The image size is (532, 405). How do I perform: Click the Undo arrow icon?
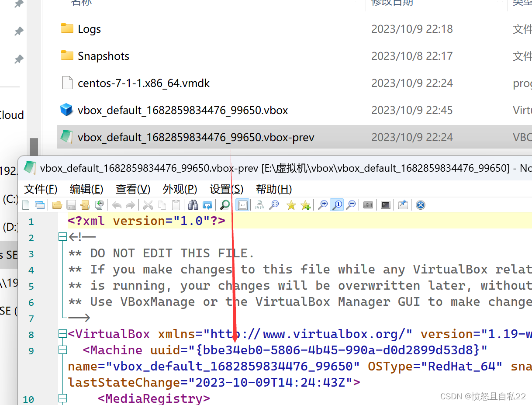pyautogui.click(x=117, y=205)
